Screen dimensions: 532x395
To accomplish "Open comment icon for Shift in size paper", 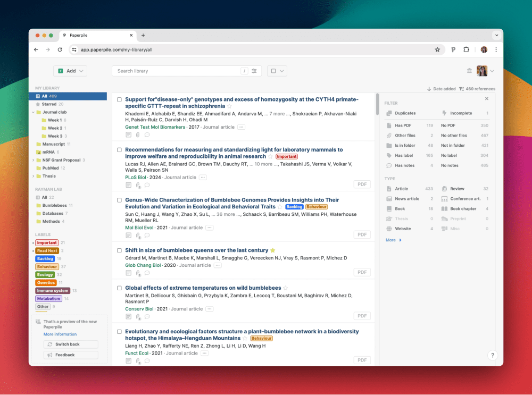I will (x=147, y=273).
